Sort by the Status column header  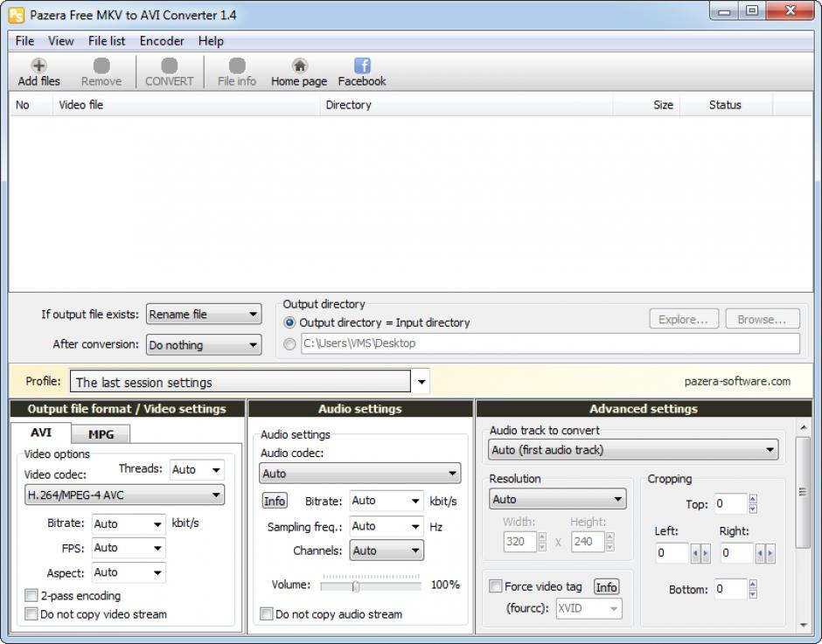point(726,105)
